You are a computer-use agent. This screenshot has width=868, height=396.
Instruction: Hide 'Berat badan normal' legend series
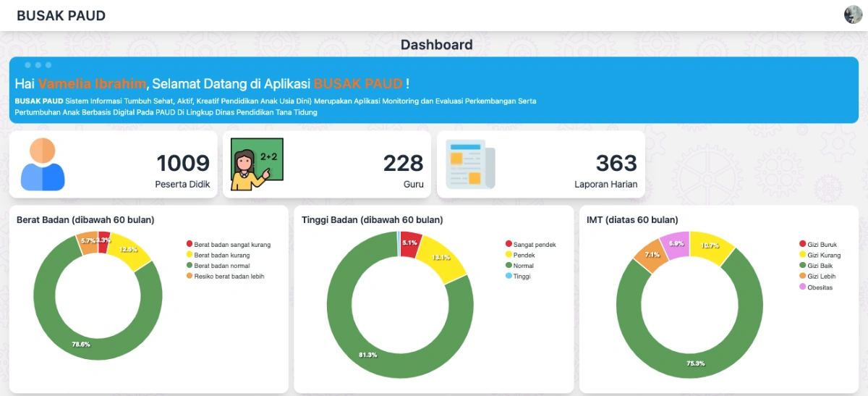[x=221, y=266]
